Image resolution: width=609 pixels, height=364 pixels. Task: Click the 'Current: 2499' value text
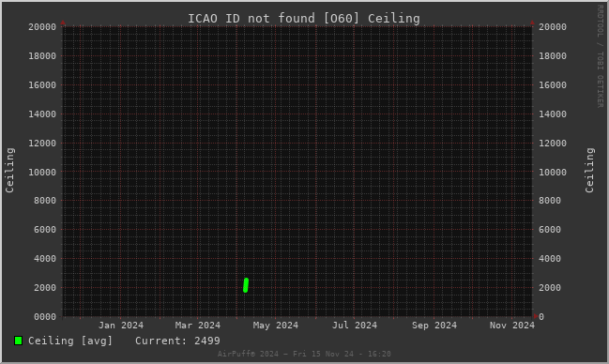(177, 341)
